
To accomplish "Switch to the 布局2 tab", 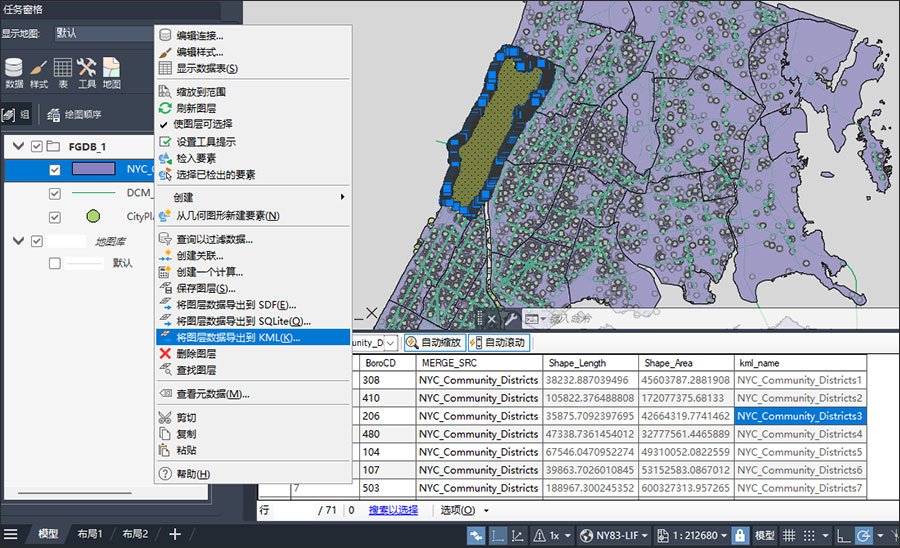I will click(135, 534).
